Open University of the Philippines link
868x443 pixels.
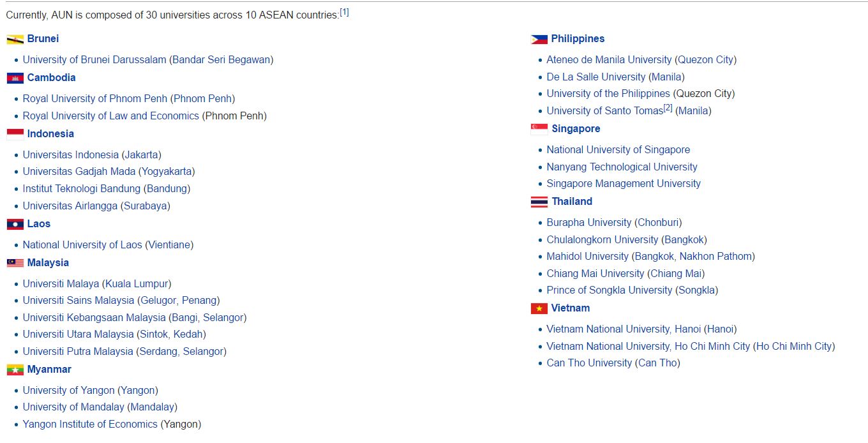point(608,94)
